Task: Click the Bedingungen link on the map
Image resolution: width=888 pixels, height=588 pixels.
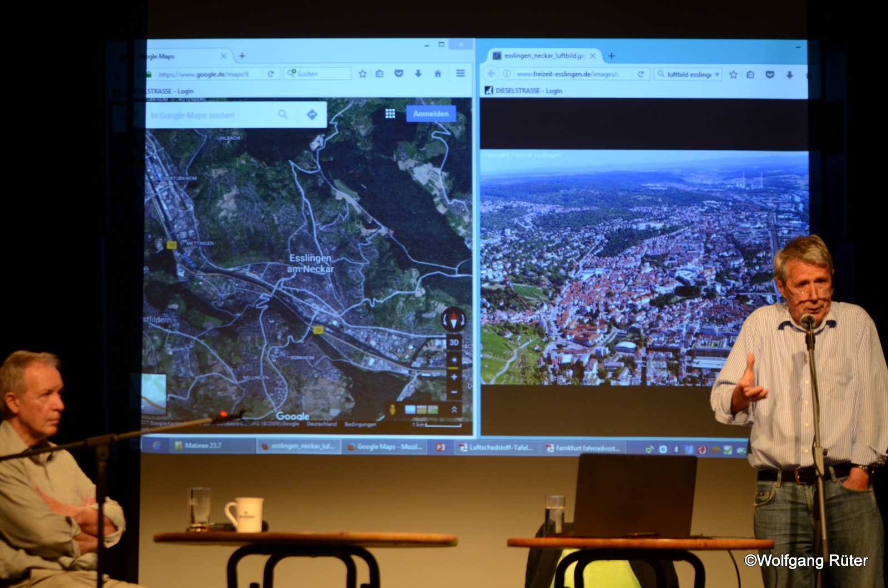Action: (x=360, y=424)
